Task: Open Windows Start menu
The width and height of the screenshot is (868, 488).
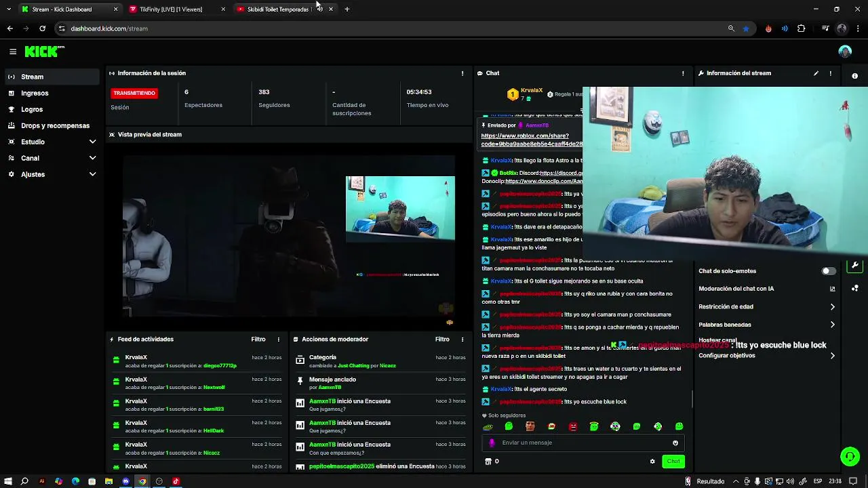Action: click(x=7, y=481)
